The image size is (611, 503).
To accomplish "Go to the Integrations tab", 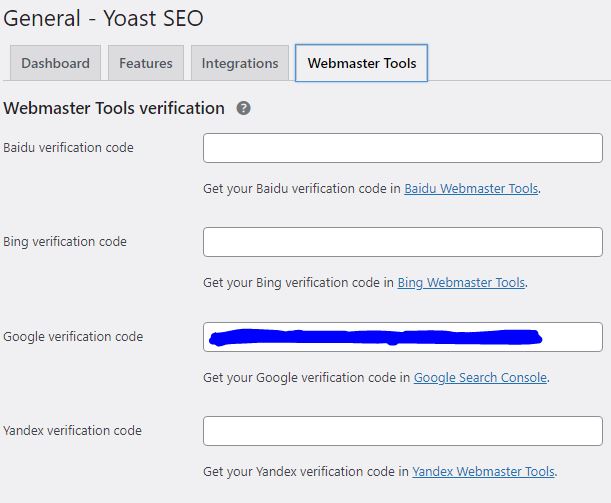I will [240, 63].
